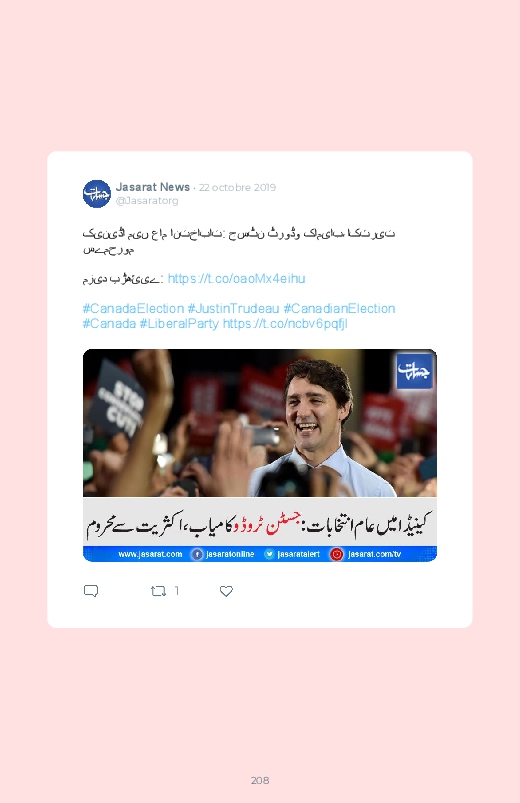520x803 pixels.
Task: Click red video icon beside jasarat.com/tv
Action: click(337, 554)
